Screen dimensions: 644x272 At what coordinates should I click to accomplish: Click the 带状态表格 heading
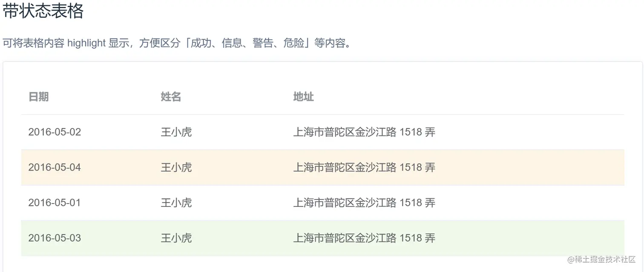43,11
